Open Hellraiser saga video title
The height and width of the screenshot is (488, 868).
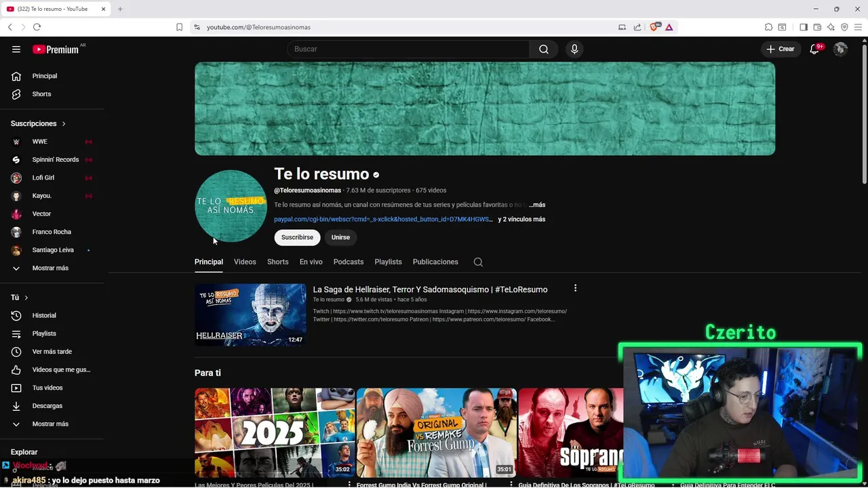(430, 289)
